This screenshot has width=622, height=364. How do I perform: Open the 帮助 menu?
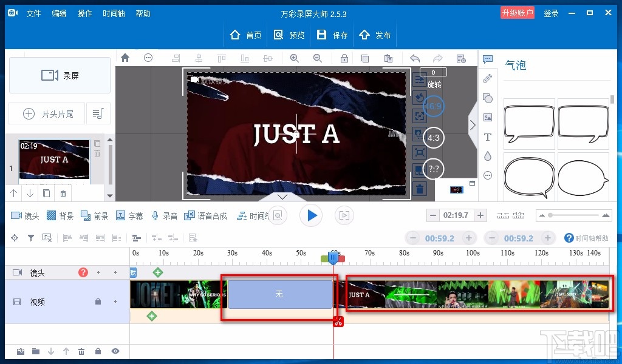(x=143, y=13)
